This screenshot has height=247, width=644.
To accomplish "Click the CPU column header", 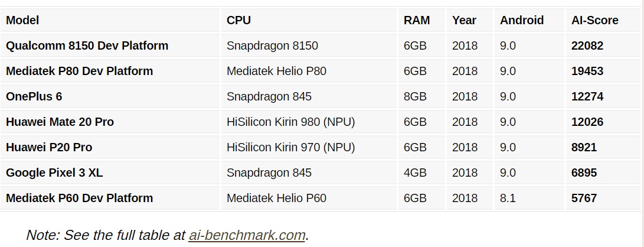I will tap(238, 20).
